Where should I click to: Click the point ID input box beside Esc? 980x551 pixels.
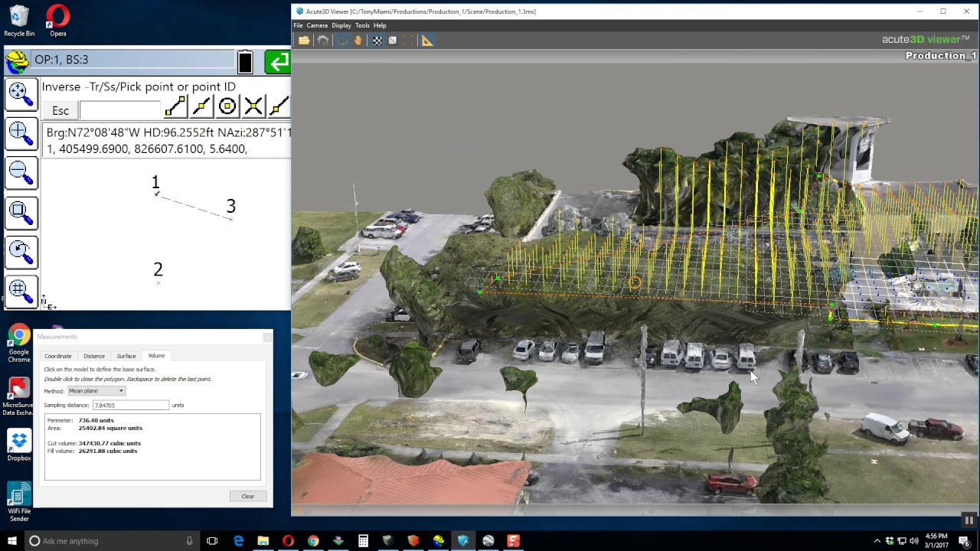[x=120, y=110]
